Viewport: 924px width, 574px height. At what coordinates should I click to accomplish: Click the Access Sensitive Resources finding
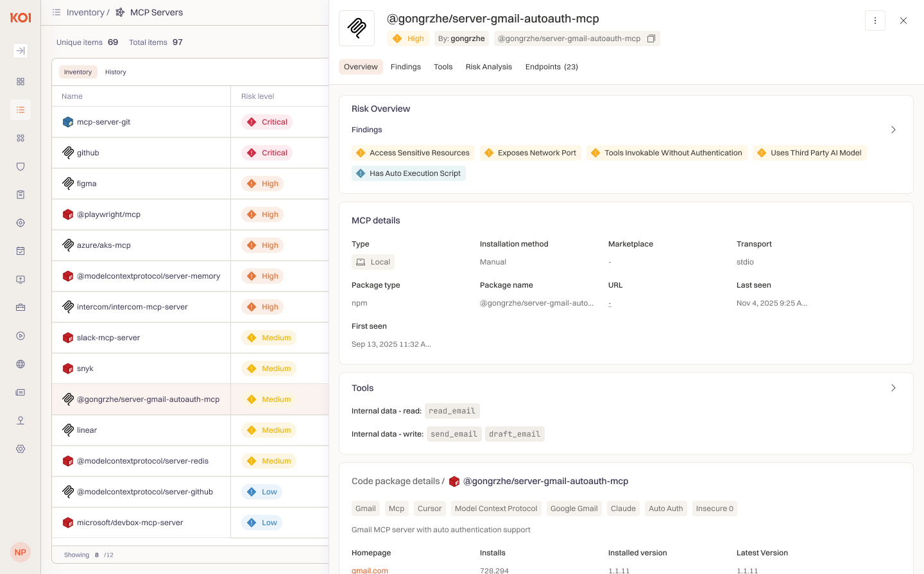coord(413,153)
